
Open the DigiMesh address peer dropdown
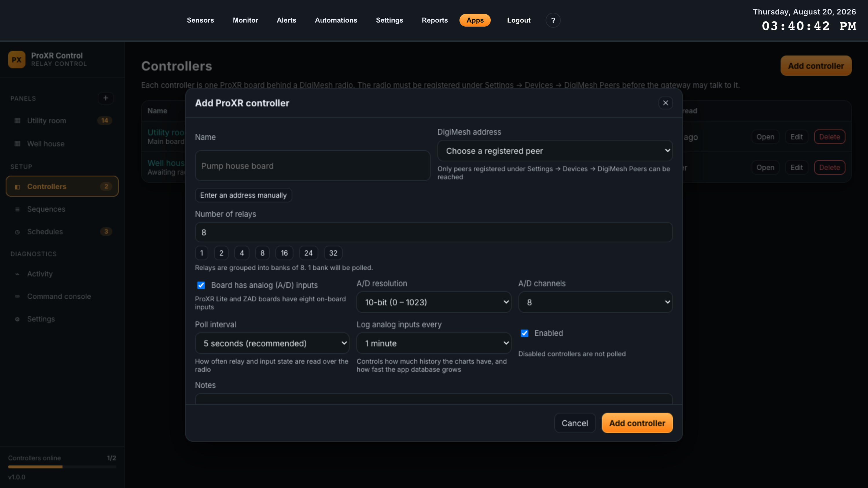555,151
